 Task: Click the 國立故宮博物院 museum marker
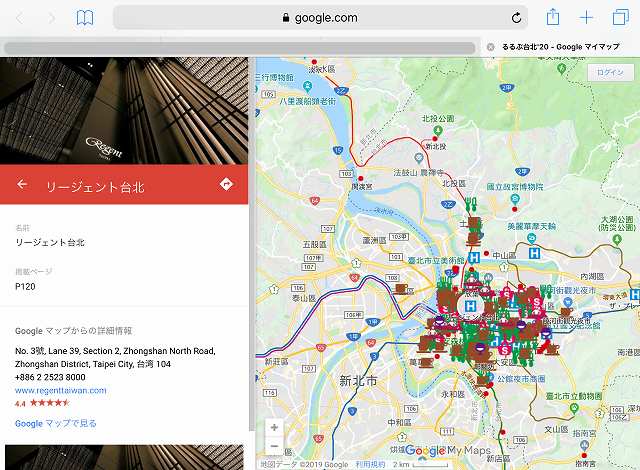(x=515, y=199)
